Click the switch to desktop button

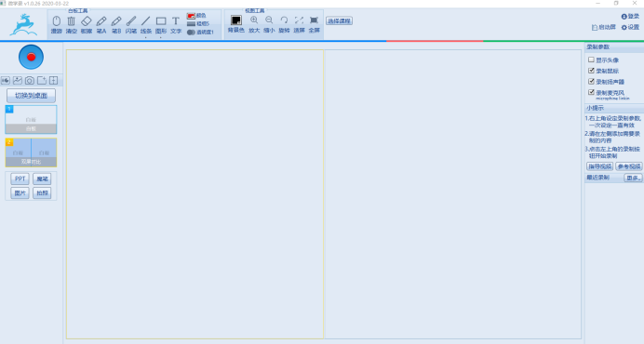coord(32,96)
